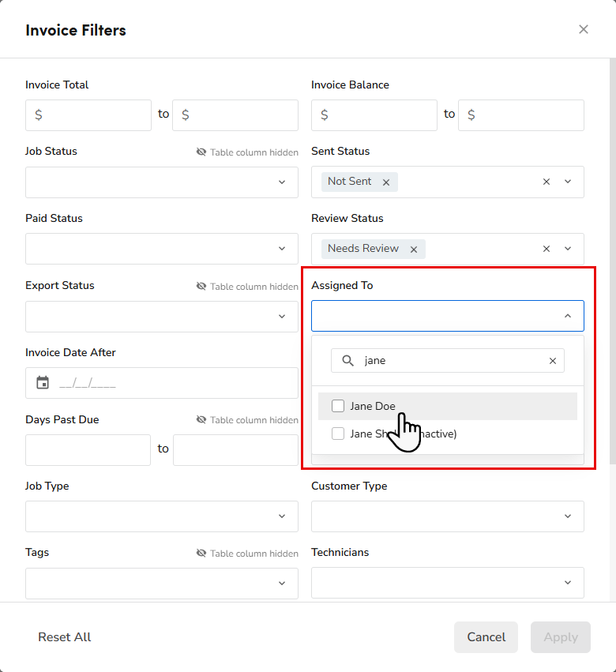
Task: Click Reset All to clear filters
Action: click(x=64, y=637)
